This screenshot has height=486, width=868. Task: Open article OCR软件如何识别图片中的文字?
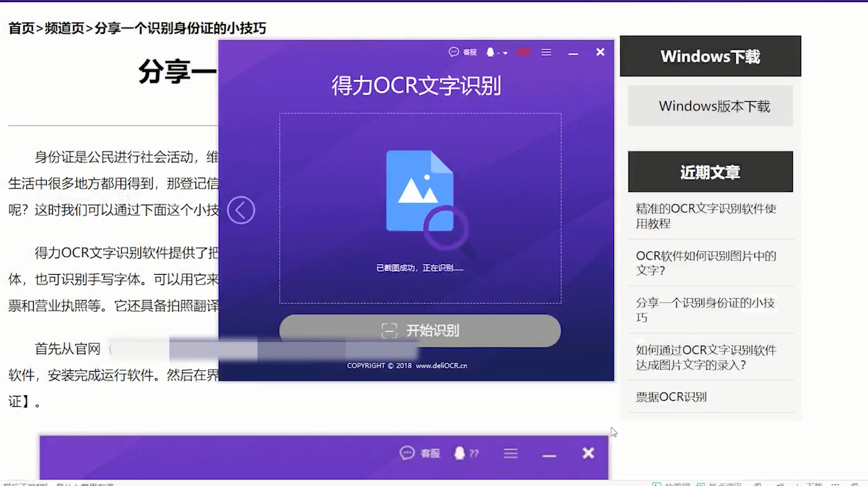click(x=706, y=263)
